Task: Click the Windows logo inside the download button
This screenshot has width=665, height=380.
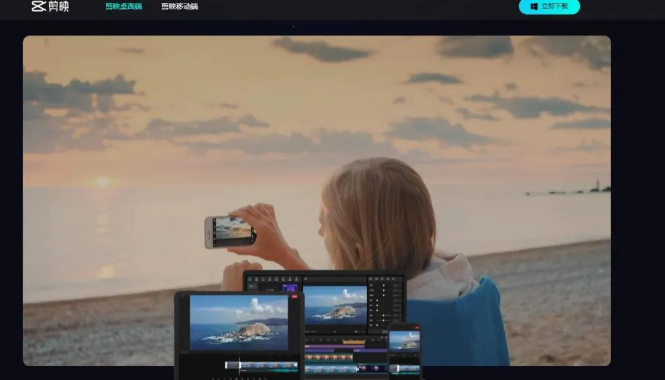Action: point(534,6)
